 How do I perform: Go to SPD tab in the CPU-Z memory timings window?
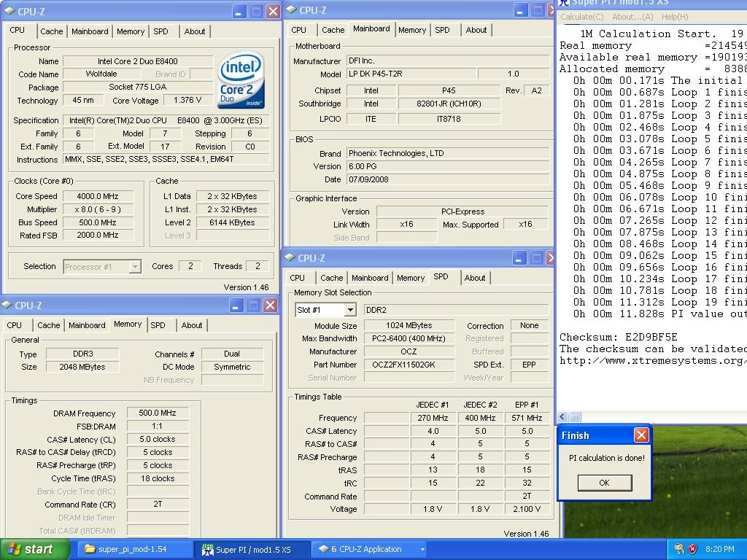pyautogui.click(x=158, y=325)
